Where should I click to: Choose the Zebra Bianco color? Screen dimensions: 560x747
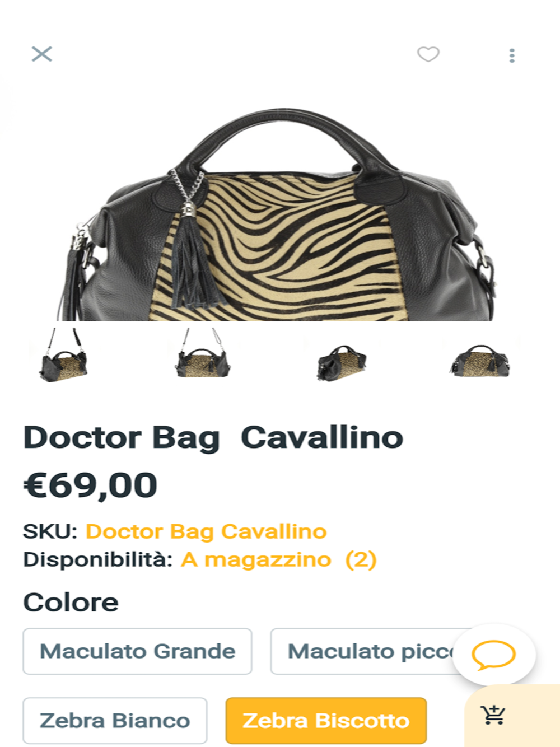click(115, 721)
